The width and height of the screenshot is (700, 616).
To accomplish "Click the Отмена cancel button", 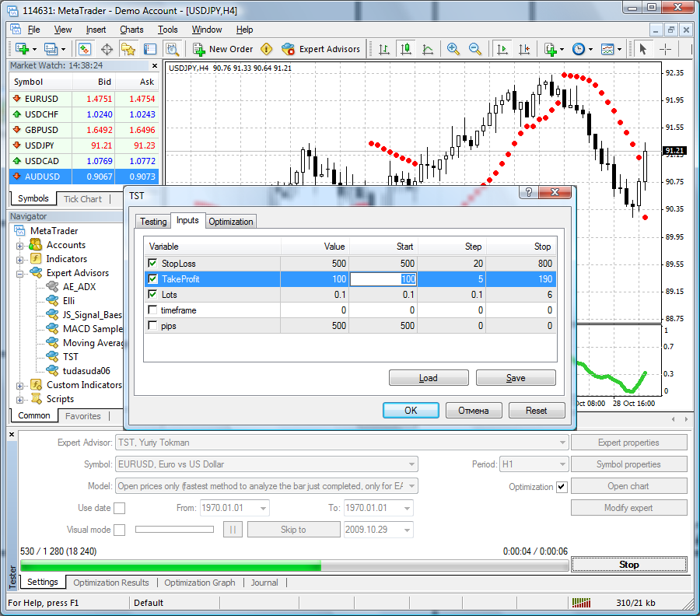I will point(474,410).
